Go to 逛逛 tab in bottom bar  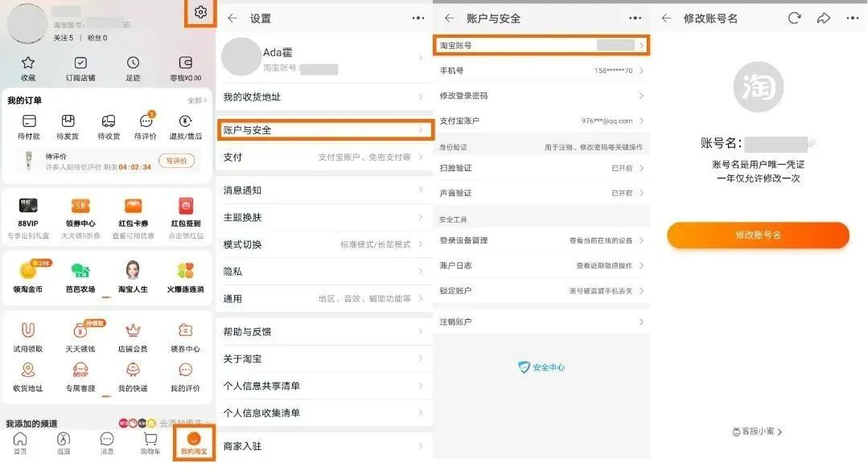tap(64, 444)
